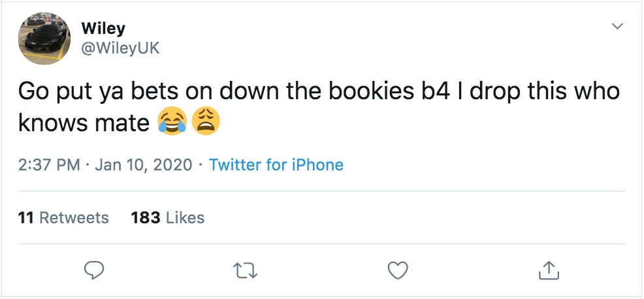The image size is (644, 299).
Task: Click the Jan 10, 2020 date
Action: (x=144, y=165)
